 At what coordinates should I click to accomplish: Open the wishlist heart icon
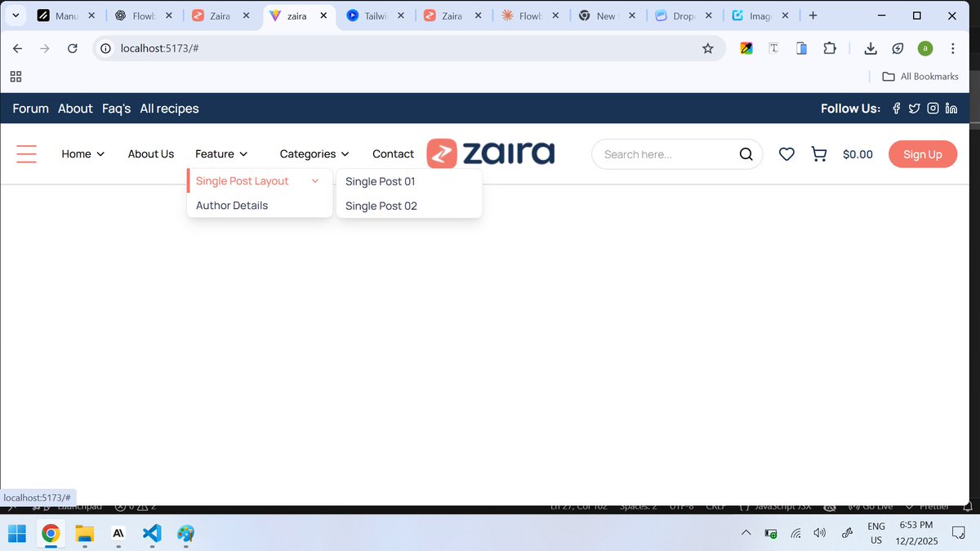[786, 154]
